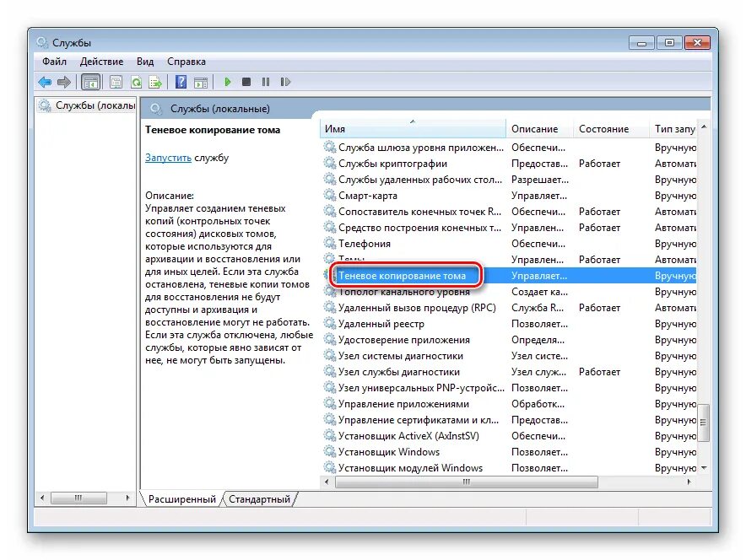Click the gear icon beside Телефония

pyautogui.click(x=330, y=244)
